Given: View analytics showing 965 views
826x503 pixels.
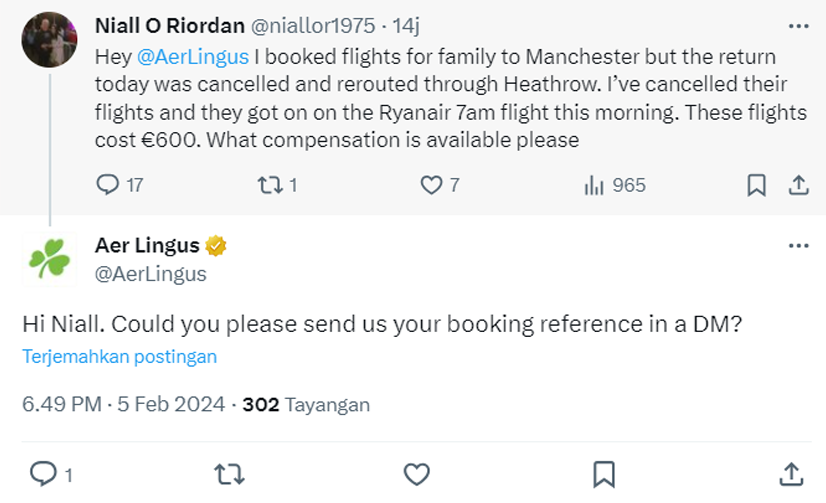Looking at the screenshot, I should click(x=595, y=185).
